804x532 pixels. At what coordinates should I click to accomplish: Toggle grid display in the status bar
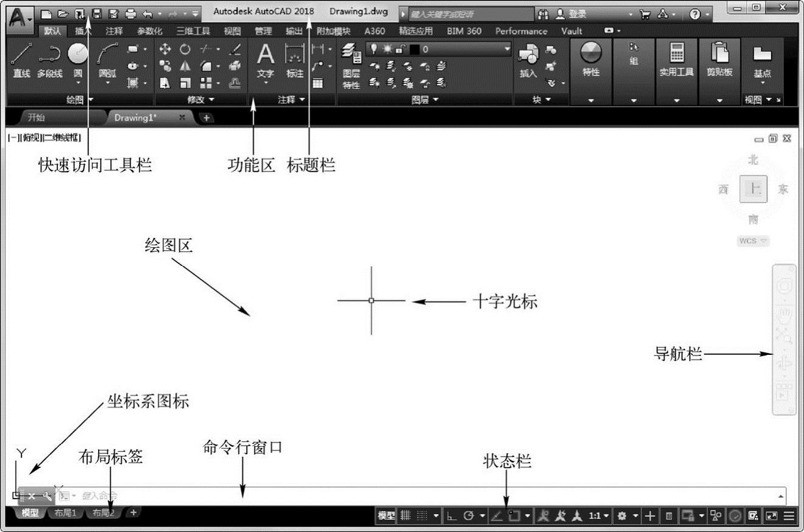[x=405, y=516]
